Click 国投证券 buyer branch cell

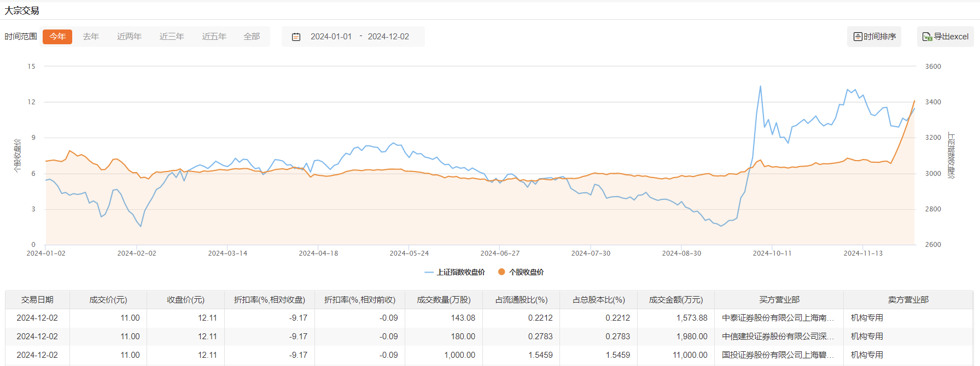pos(778,355)
